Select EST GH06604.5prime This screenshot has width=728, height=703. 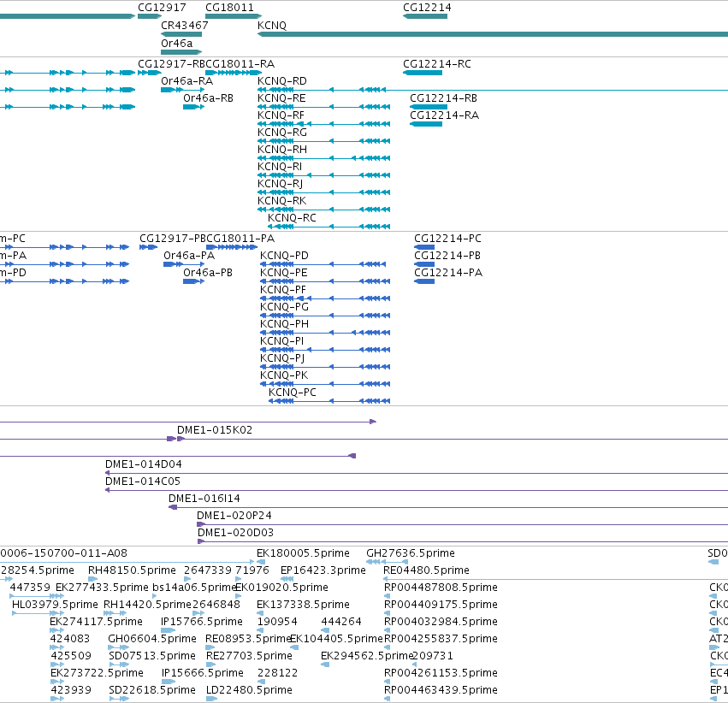(x=118, y=647)
